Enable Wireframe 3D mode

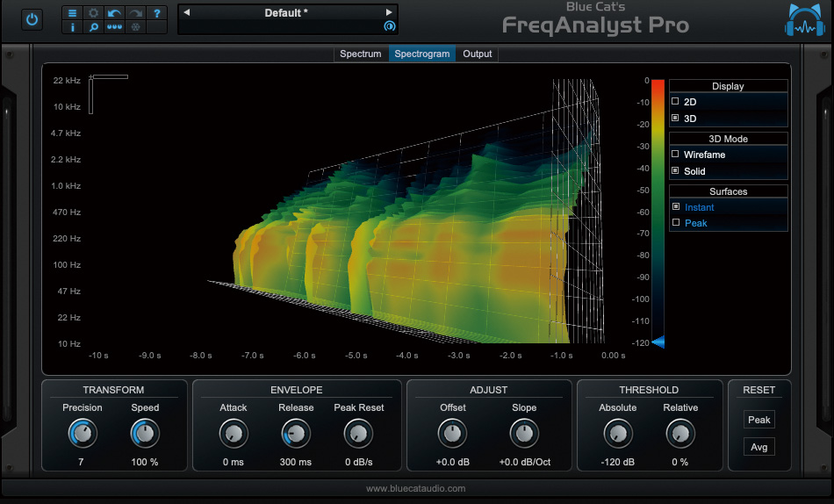(675, 154)
